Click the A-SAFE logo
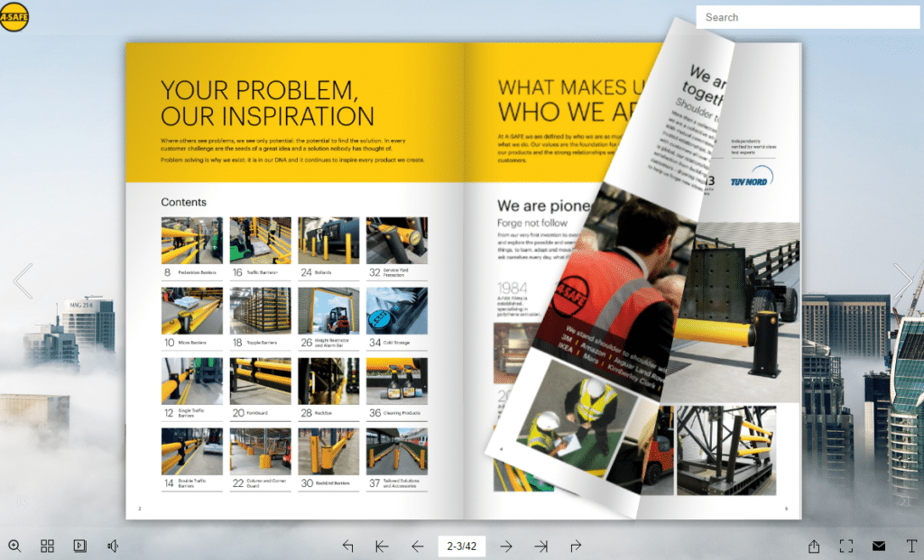This screenshot has height=560, width=924. point(15,17)
